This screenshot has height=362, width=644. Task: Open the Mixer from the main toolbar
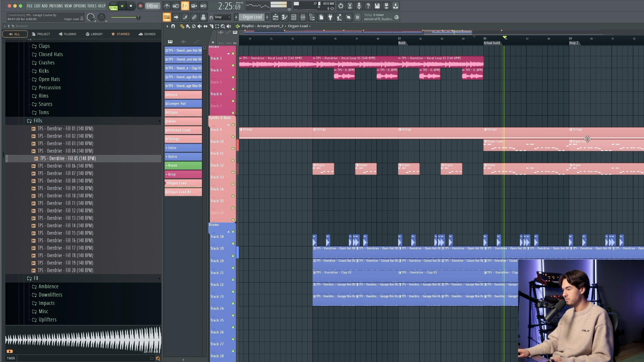point(302,17)
